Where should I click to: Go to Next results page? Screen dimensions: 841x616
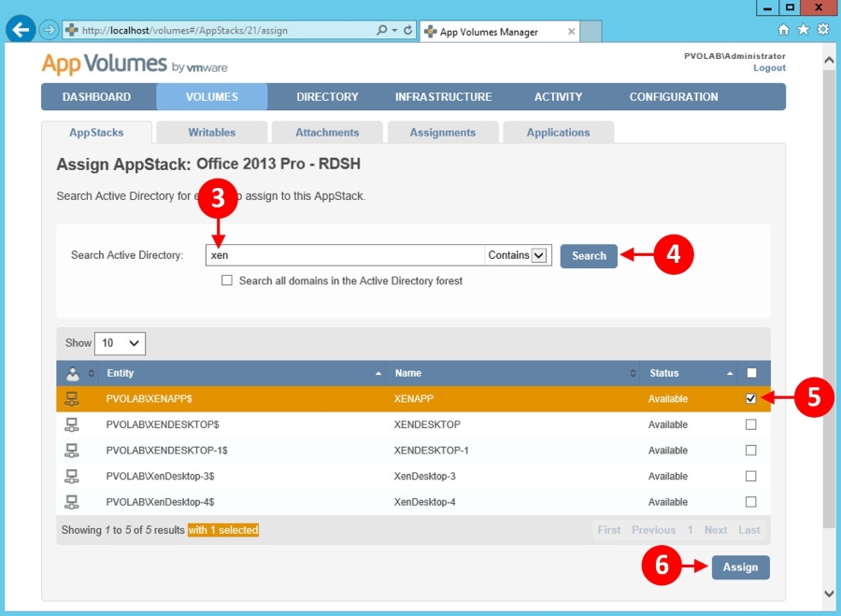(716, 530)
